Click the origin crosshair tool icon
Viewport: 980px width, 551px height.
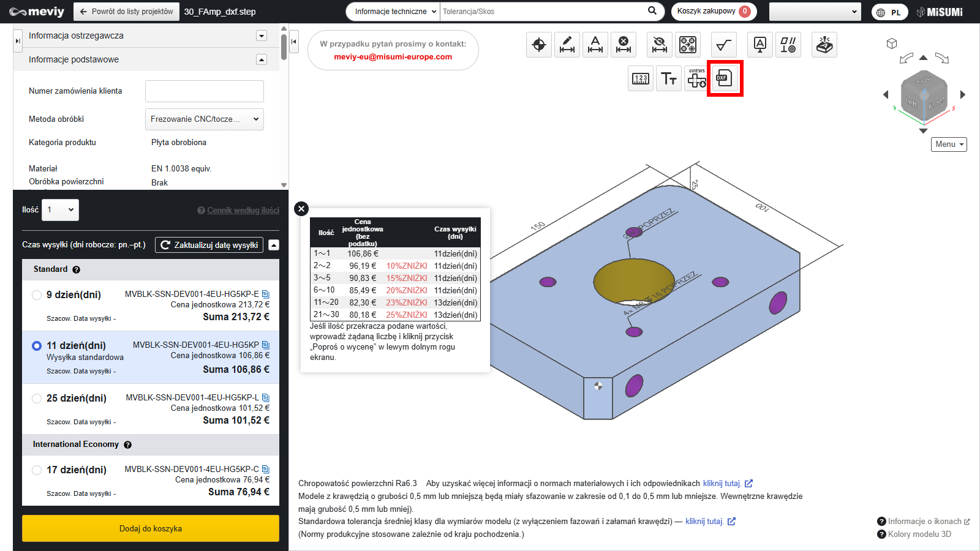pos(539,45)
